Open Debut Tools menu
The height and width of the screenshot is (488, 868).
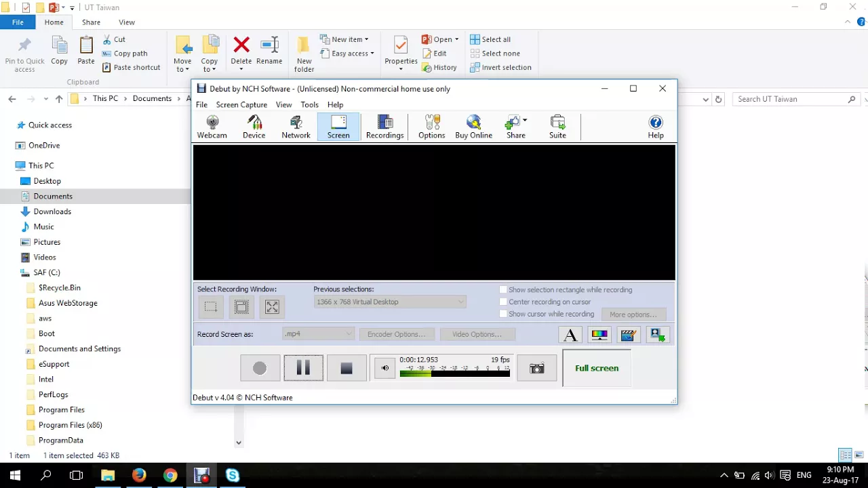pyautogui.click(x=309, y=104)
